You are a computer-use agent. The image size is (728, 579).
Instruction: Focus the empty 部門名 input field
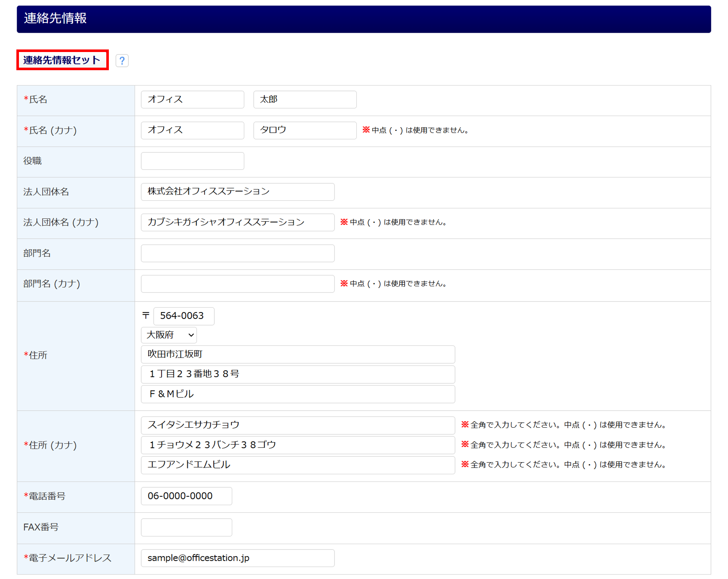[237, 253]
